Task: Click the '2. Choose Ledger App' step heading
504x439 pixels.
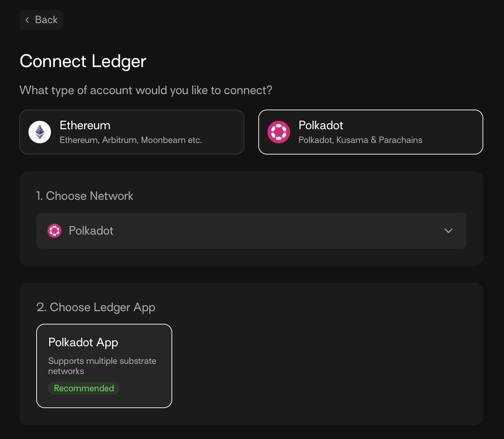Action: [x=96, y=307]
